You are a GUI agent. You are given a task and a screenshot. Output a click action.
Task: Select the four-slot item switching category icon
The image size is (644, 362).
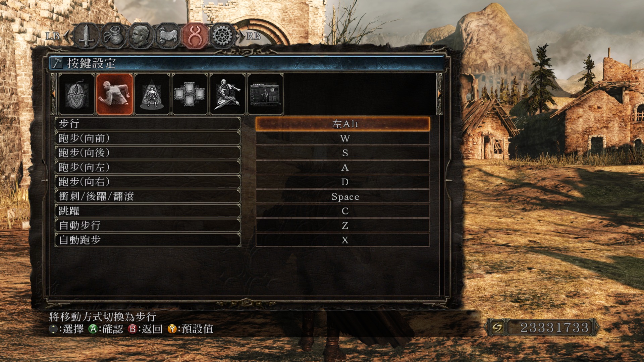click(x=190, y=95)
